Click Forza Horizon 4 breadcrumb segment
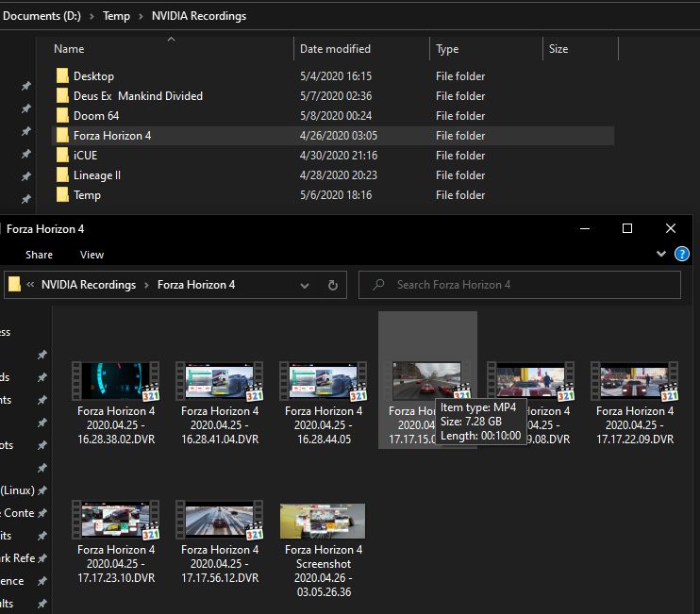This screenshot has width=700, height=614. pos(196,285)
